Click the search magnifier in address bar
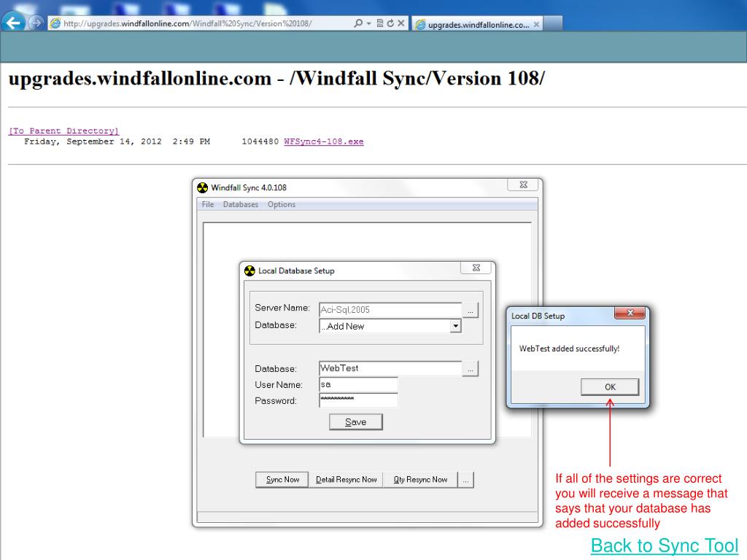Image resolution: width=747 pixels, height=560 pixels. click(358, 23)
